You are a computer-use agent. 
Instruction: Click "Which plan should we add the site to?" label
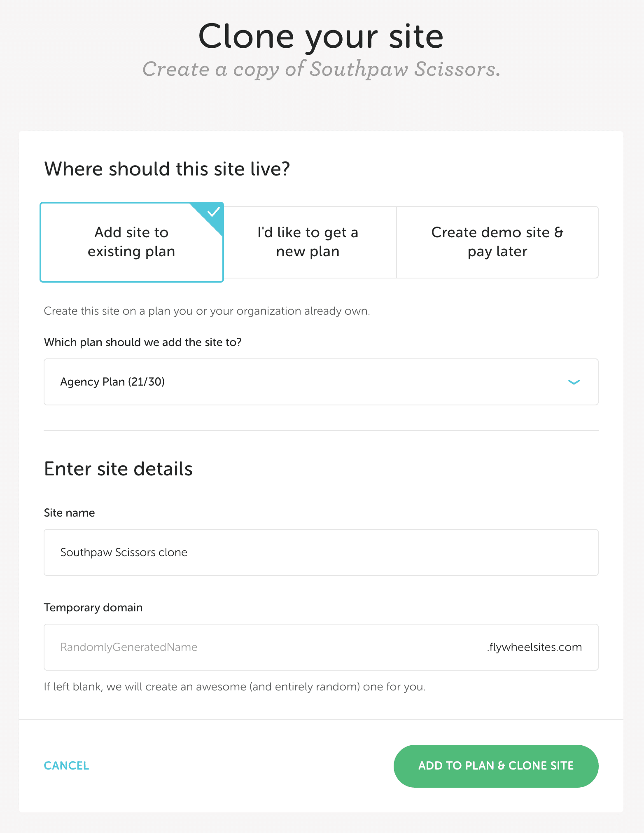pos(142,342)
